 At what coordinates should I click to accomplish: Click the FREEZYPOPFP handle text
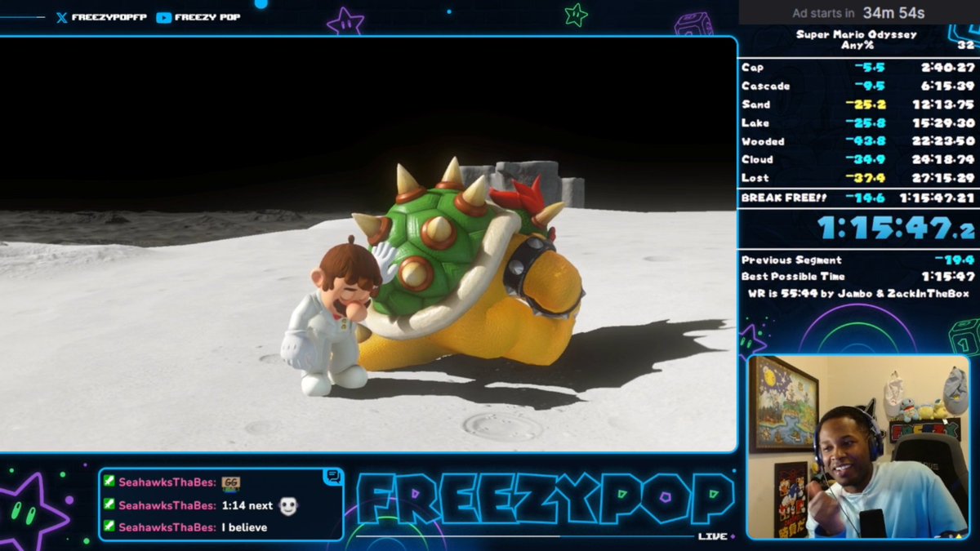pyautogui.click(x=109, y=17)
